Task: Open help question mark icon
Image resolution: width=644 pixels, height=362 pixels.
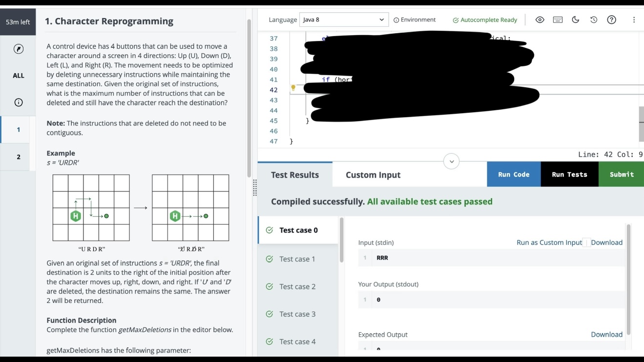Action: pyautogui.click(x=611, y=20)
